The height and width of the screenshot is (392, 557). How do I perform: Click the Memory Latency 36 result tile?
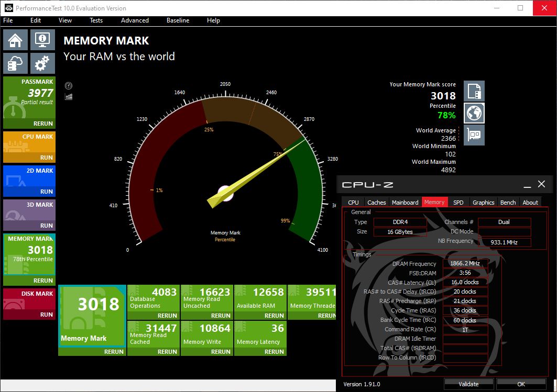(260, 334)
